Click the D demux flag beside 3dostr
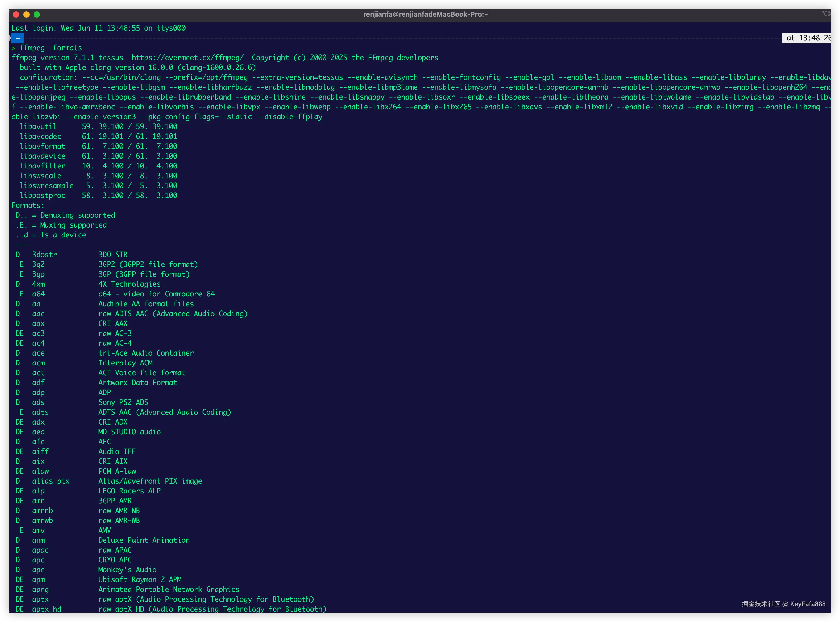This screenshot has height=622, width=840. [x=17, y=254]
